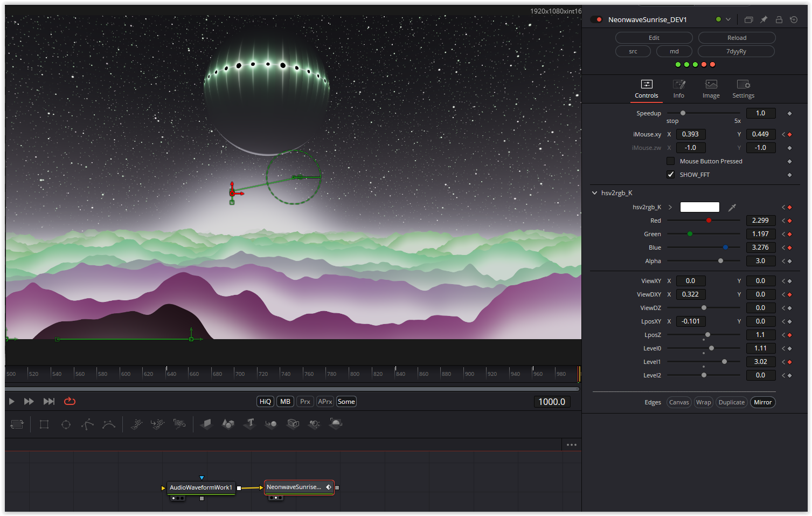
Task: Toggle playback loop mode
Action: tap(70, 401)
